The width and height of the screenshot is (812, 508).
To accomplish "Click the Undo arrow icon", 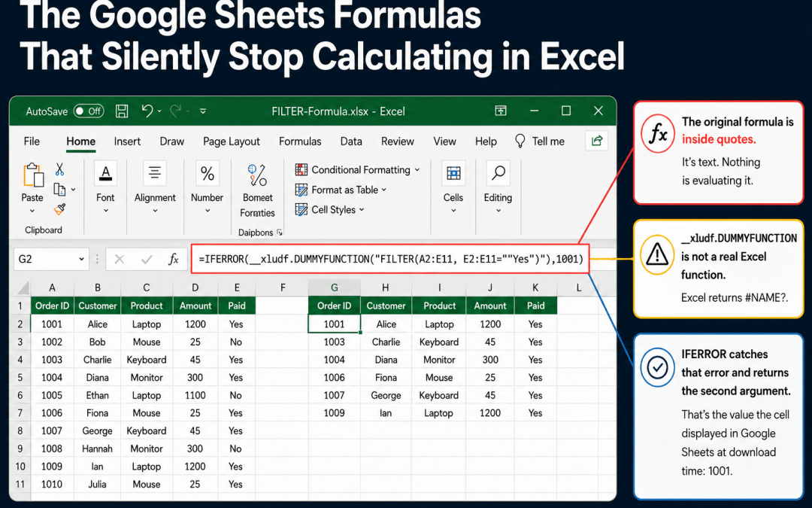I will 147,111.
